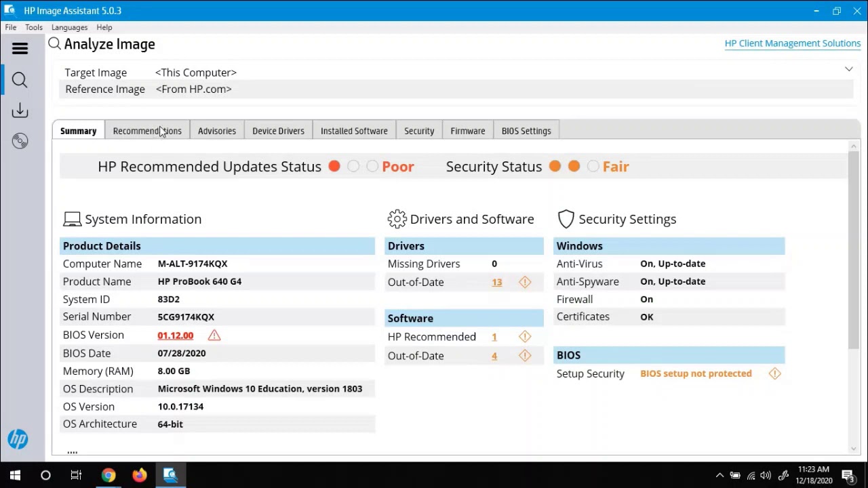The width and height of the screenshot is (868, 488).
Task: Open Cortana search circle on taskbar
Action: [x=45, y=475]
